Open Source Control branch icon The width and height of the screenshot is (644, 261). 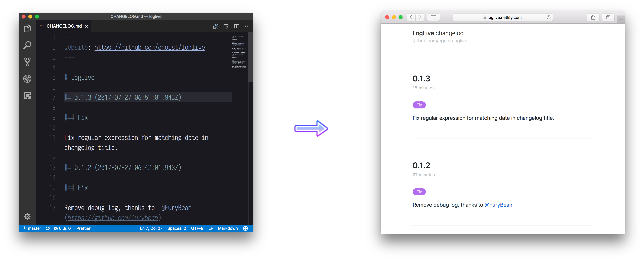tap(27, 62)
